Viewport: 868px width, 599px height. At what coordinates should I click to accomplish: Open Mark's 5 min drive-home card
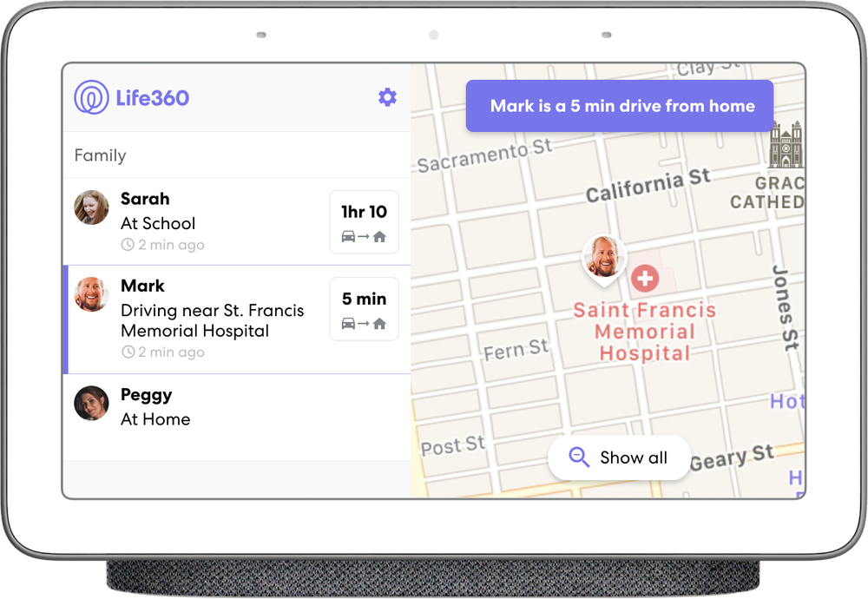(365, 309)
